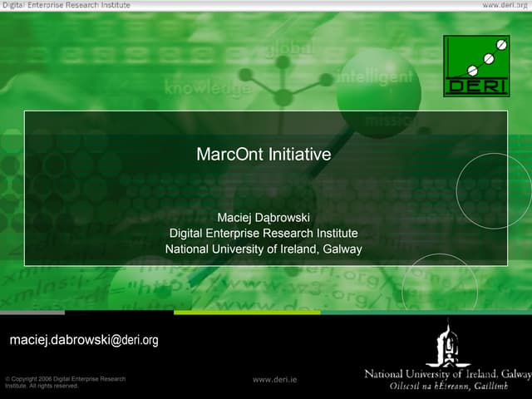This screenshot has height=399, width=532.
Task: Click the top-left Digital Enterprise Research Institute header
Action: click(x=66, y=5)
